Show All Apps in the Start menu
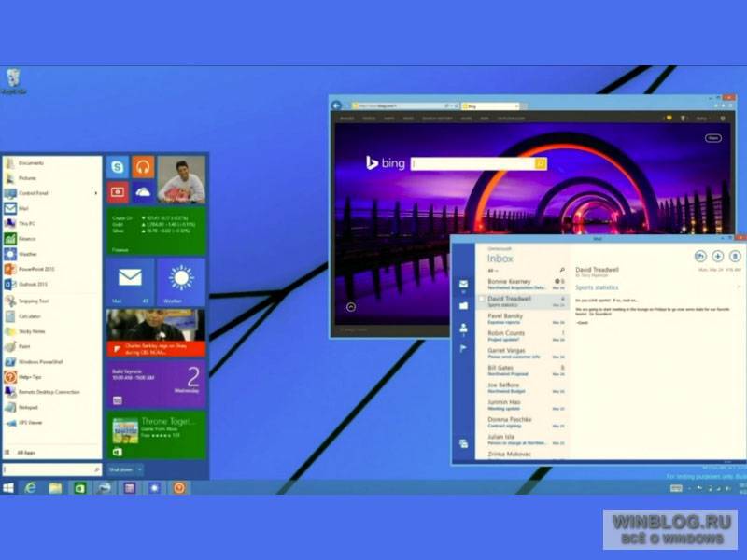The width and height of the screenshot is (747, 560). tap(52, 453)
